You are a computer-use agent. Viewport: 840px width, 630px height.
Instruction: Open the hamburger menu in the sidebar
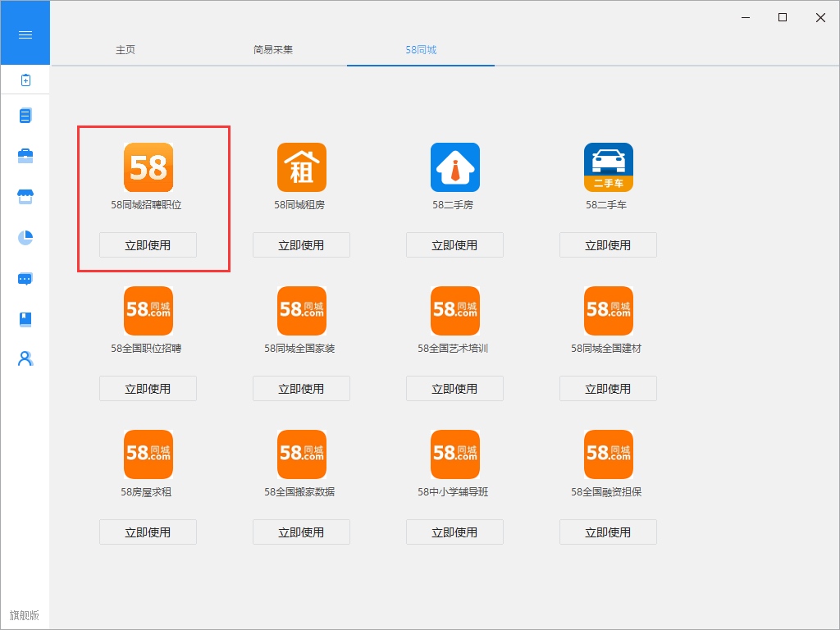coord(25,34)
